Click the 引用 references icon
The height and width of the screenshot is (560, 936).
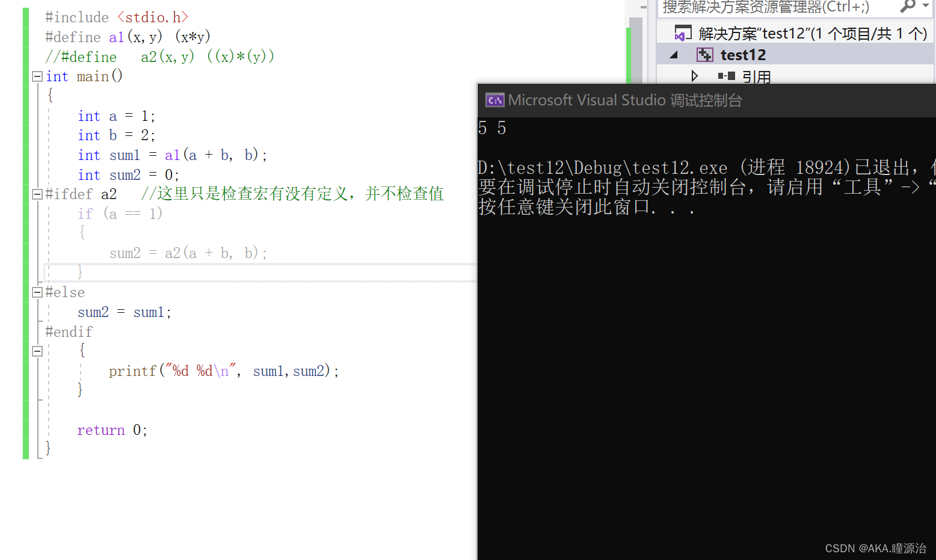click(x=727, y=76)
